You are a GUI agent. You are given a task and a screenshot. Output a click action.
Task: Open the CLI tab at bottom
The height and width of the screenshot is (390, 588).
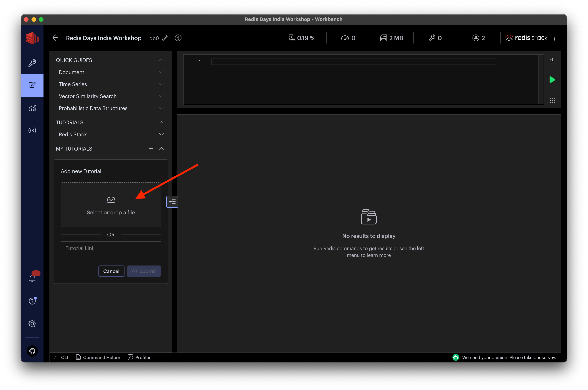coord(61,357)
